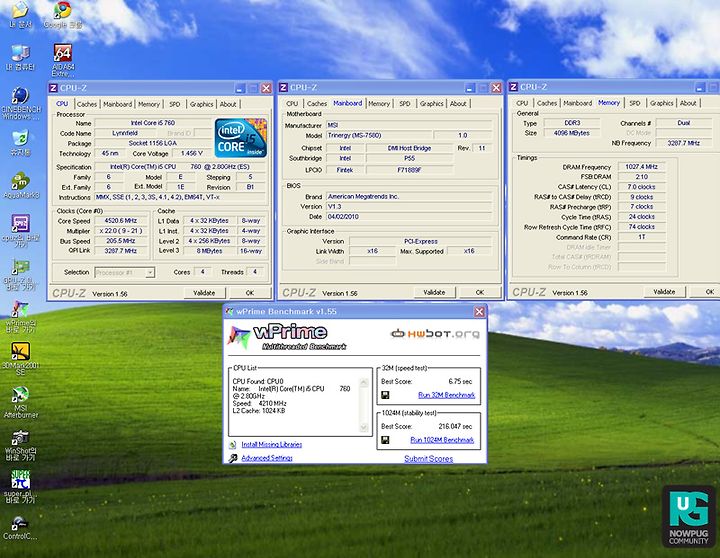
Task: Click the Bus Speed value 205.5 MHz
Action: click(x=121, y=241)
